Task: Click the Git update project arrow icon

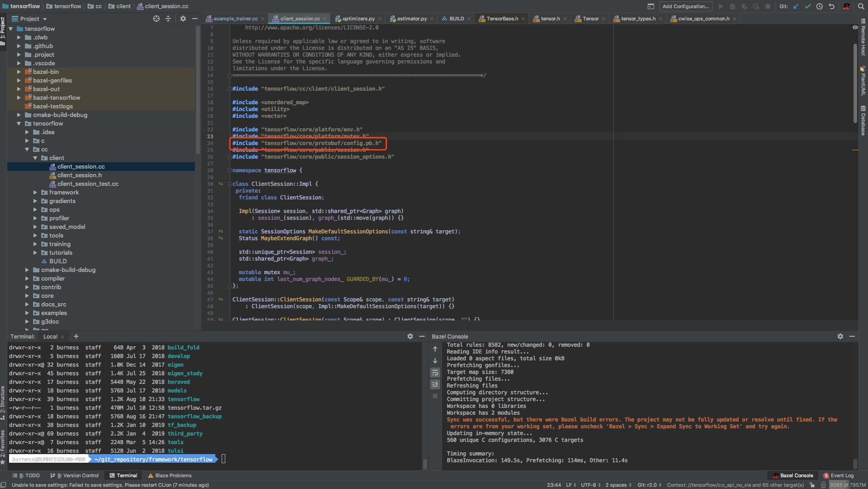Action: pos(796,6)
